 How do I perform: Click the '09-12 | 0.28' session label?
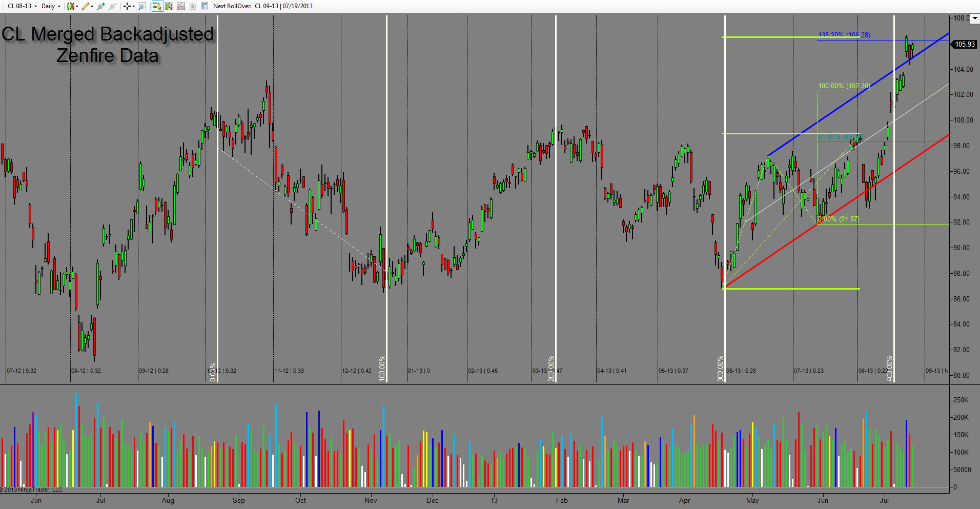pos(154,371)
